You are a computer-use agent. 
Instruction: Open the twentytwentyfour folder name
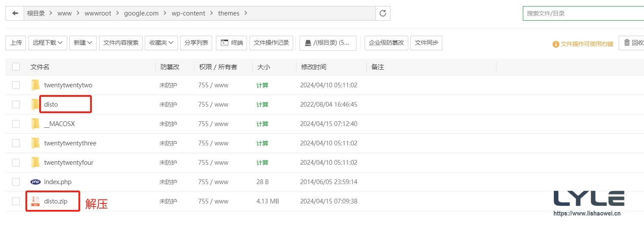69,163
